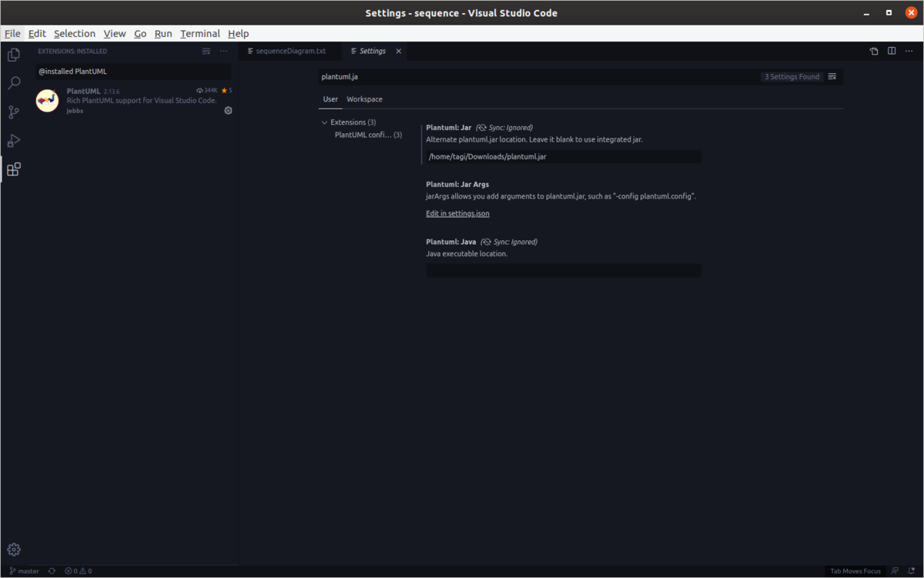Open the feedback icon in the status bar
The width and height of the screenshot is (924, 578).
[x=895, y=571]
